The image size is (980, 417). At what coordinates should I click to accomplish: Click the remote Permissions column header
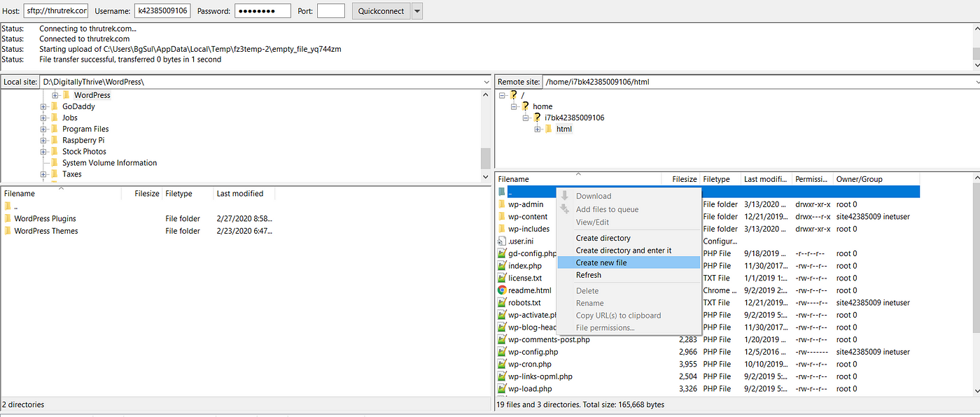813,179
